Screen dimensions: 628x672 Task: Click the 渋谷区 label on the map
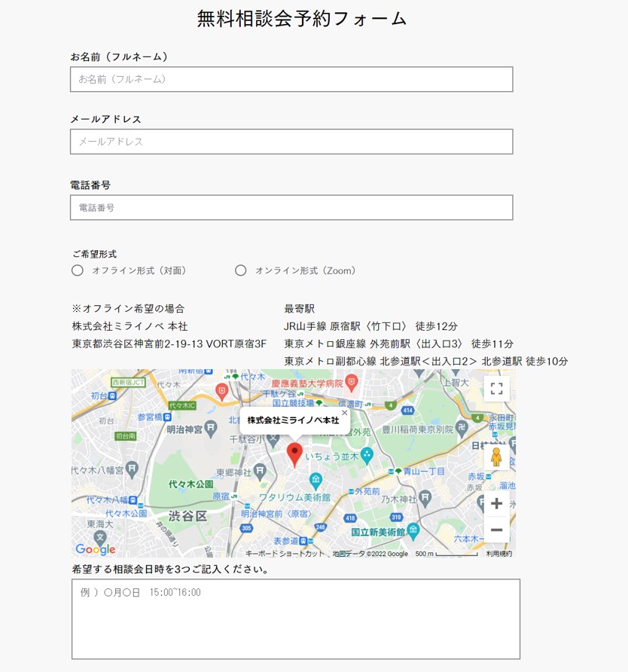click(187, 516)
